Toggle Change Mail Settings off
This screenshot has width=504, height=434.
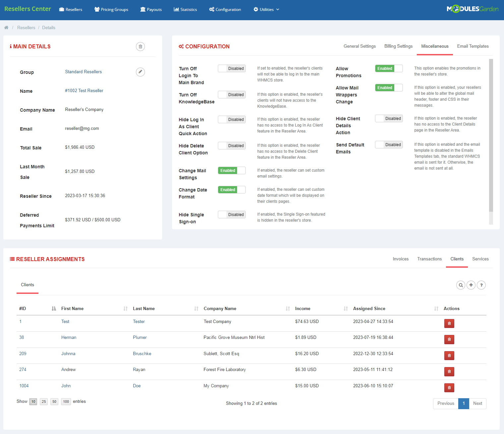231,170
